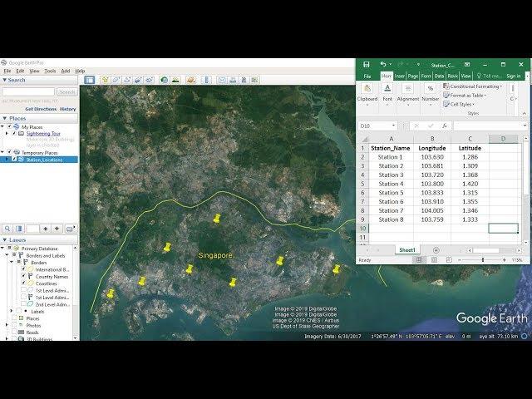Click the Get Directions link
532x399 pixels.
tap(41, 109)
